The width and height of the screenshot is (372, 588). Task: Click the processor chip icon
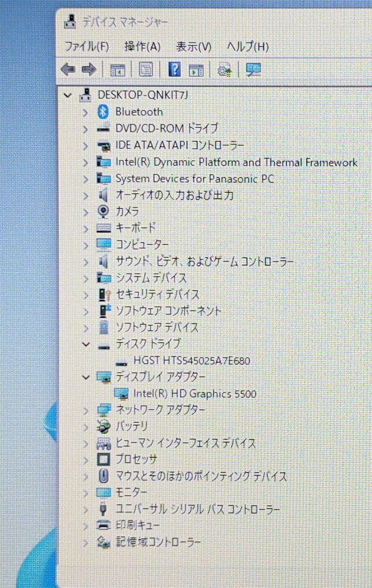pyautogui.click(x=103, y=459)
